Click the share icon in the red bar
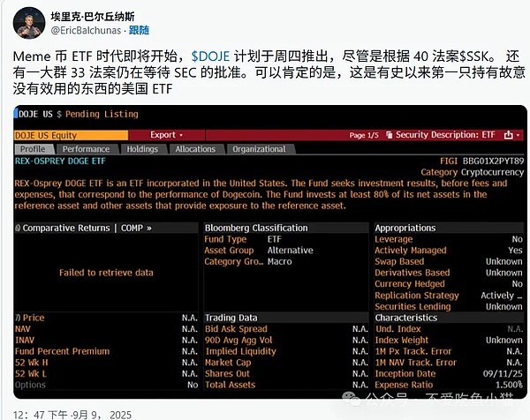The width and height of the screenshot is (530, 420). (x=509, y=135)
